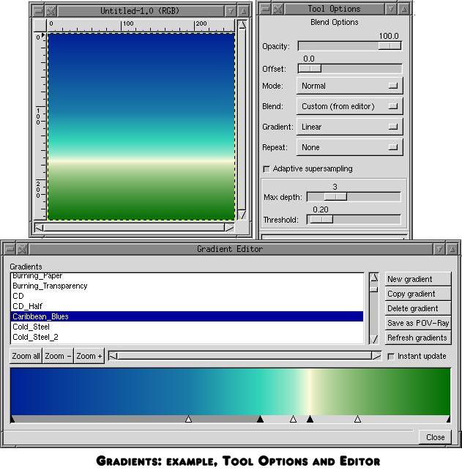
Task: Open the Repeat dropdown set to None
Action: pyautogui.click(x=350, y=147)
